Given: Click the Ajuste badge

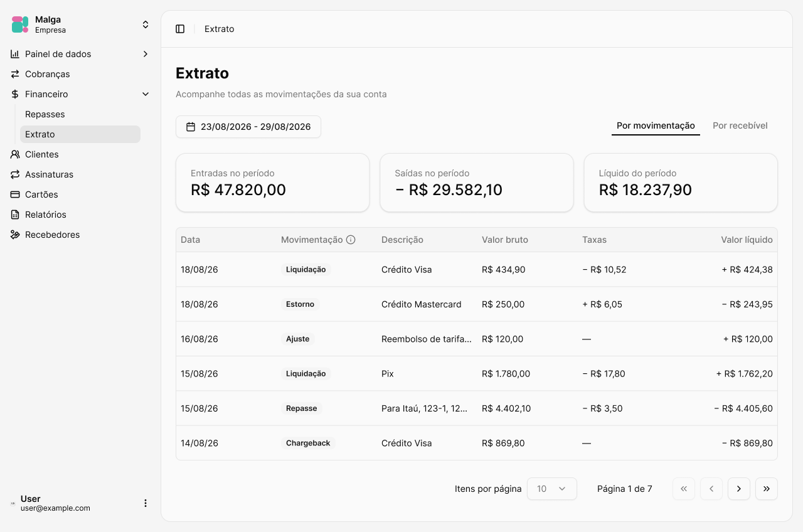Looking at the screenshot, I should [x=298, y=339].
